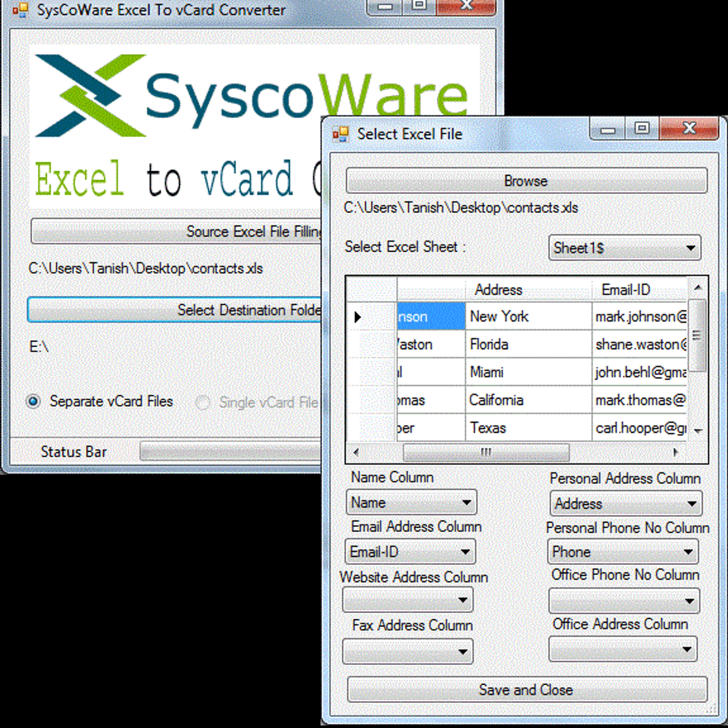Open the Office Phone No Column dropdown

[624, 601]
